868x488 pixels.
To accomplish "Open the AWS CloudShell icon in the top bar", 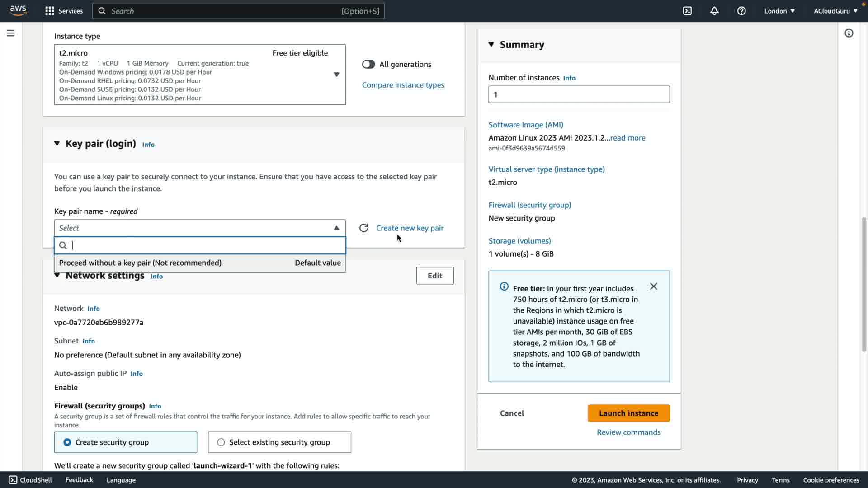I will point(687,11).
